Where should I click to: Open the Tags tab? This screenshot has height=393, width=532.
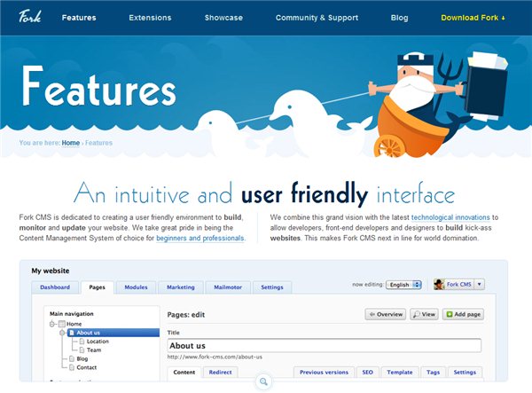[x=433, y=373]
